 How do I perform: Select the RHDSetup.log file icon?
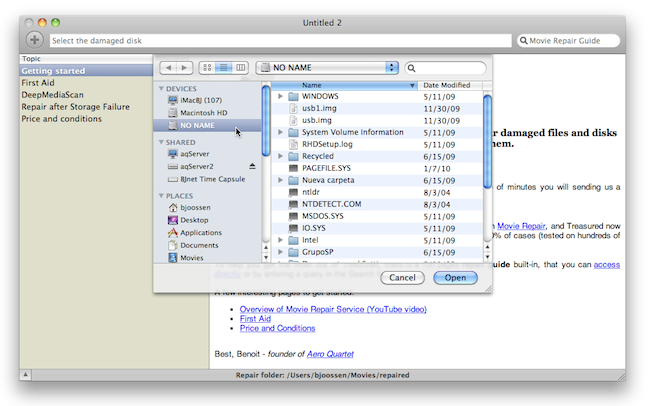coord(293,144)
